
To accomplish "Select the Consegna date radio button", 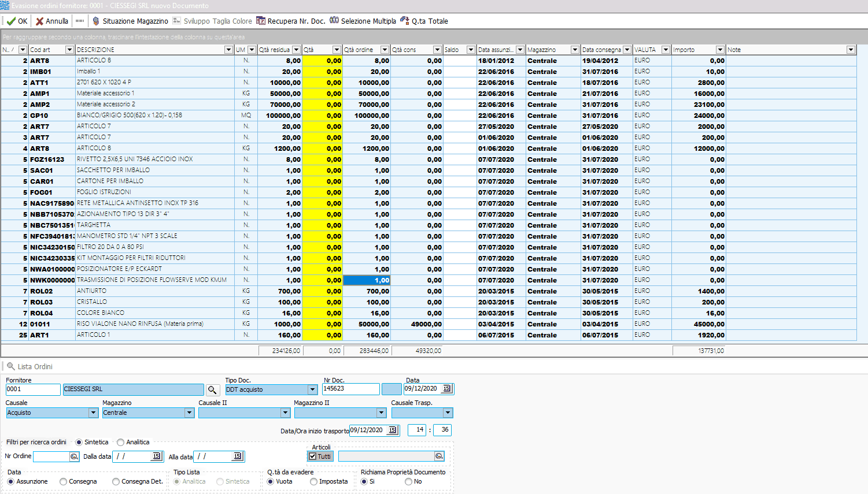I will [63, 481].
